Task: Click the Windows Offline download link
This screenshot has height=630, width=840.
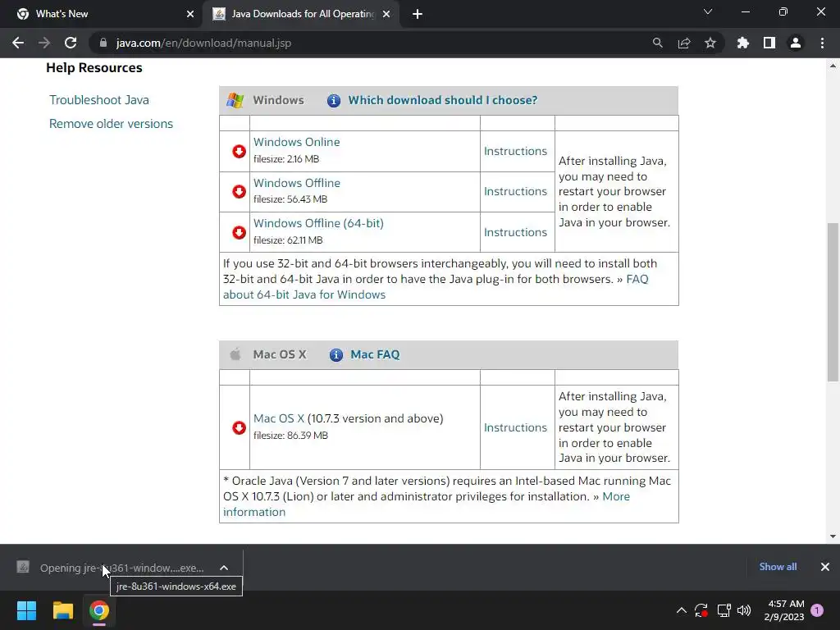Action: 297,183
